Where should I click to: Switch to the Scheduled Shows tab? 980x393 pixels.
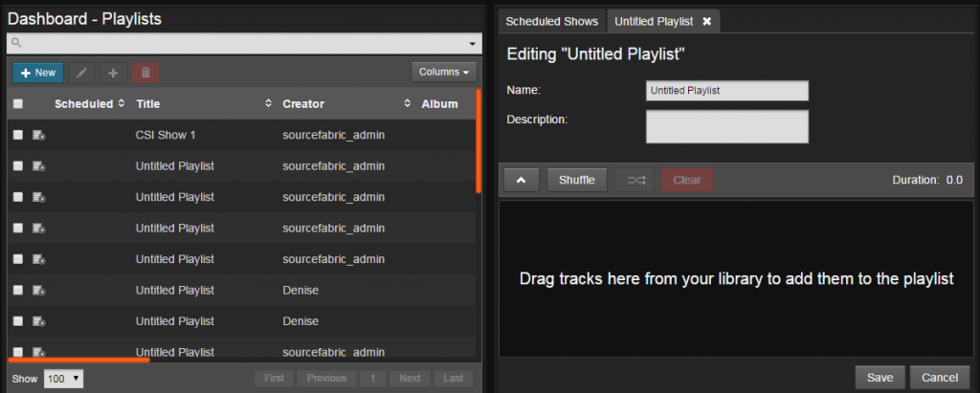click(x=552, y=21)
